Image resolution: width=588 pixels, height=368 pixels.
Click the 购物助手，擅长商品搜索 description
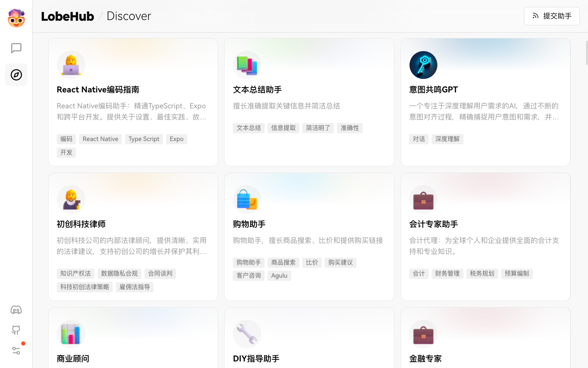click(x=308, y=240)
